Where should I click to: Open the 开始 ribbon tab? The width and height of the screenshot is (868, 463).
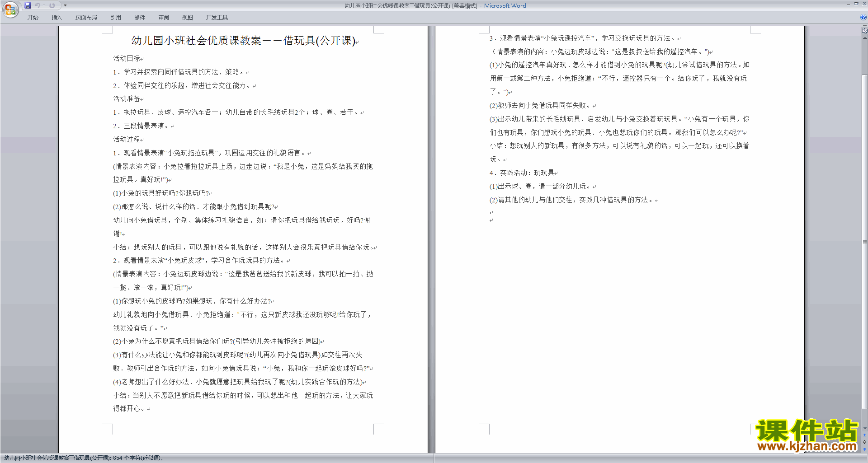(33, 18)
